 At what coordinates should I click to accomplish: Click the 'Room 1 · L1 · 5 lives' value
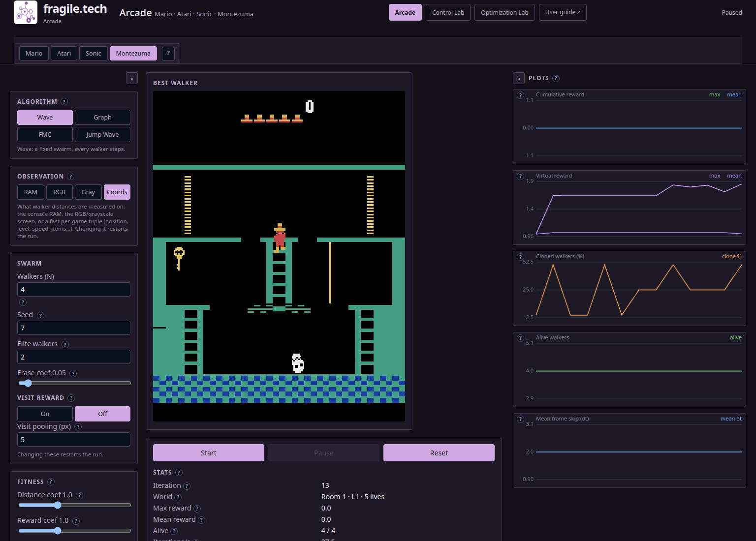click(x=353, y=497)
